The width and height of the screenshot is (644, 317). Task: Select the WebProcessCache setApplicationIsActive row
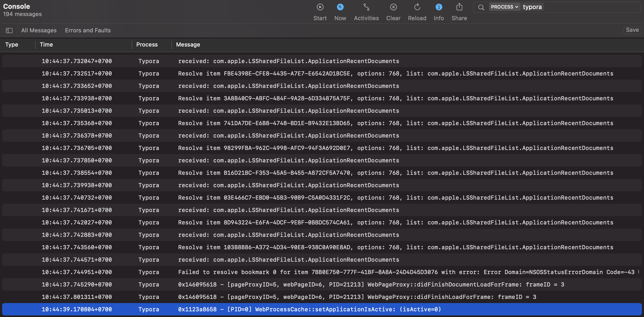(310, 309)
